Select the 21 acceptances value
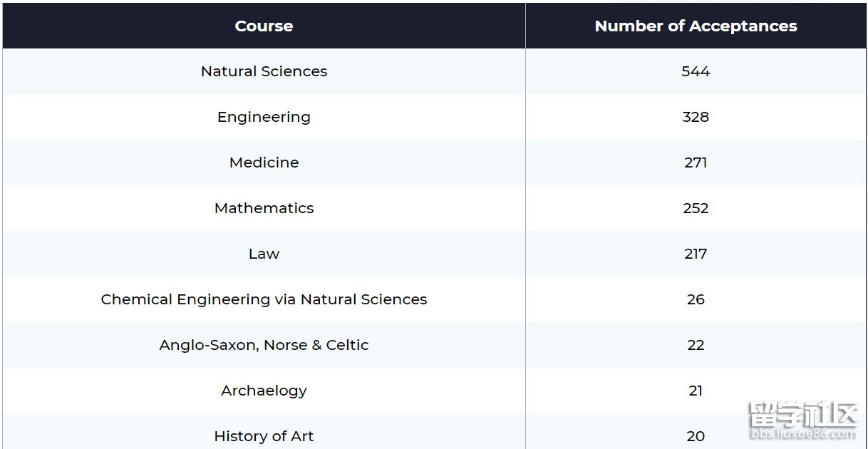Viewport: 868px width, 449px height. point(696,391)
